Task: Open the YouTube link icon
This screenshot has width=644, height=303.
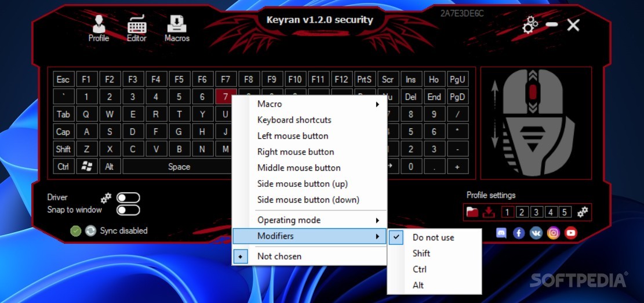Action: point(570,233)
